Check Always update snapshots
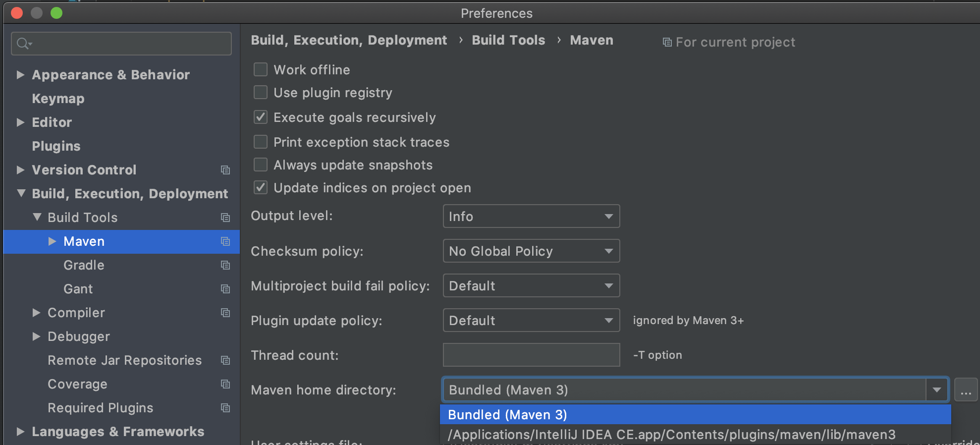 (x=260, y=165)
